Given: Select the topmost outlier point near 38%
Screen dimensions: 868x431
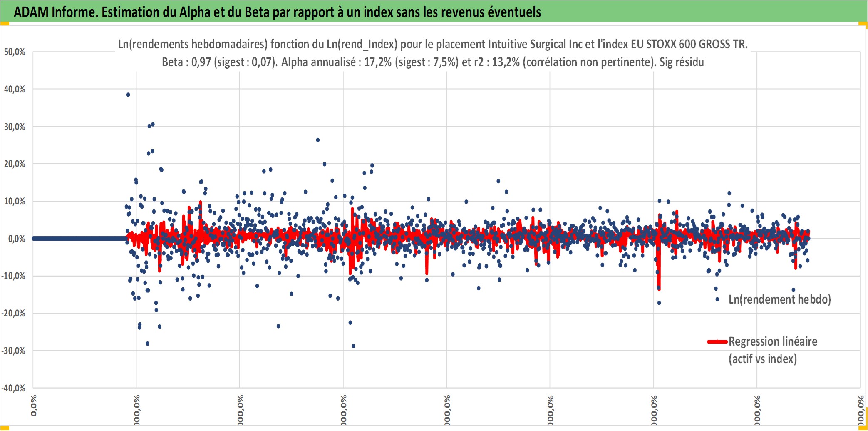Looking at the screenshot, I should coord(128,95).
